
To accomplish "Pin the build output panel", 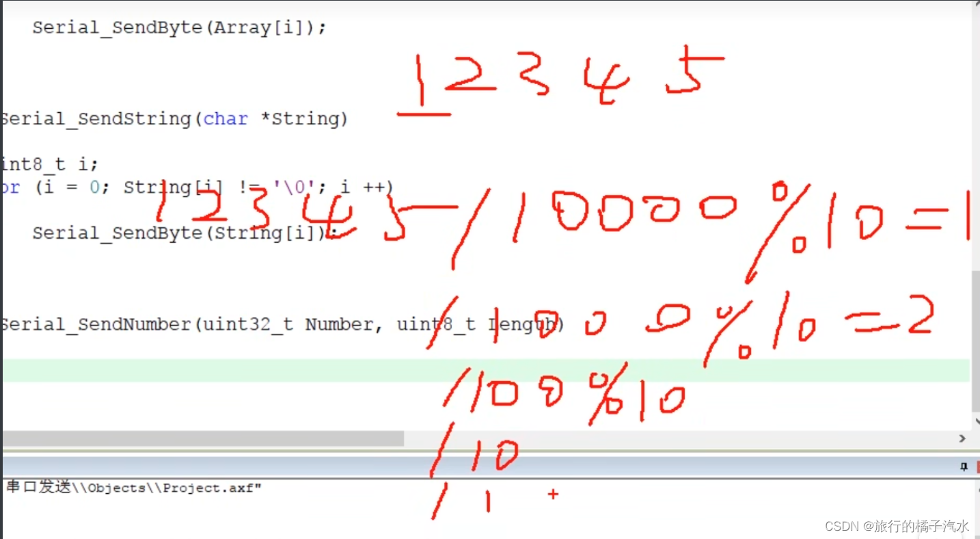I will tap(964, 467).
